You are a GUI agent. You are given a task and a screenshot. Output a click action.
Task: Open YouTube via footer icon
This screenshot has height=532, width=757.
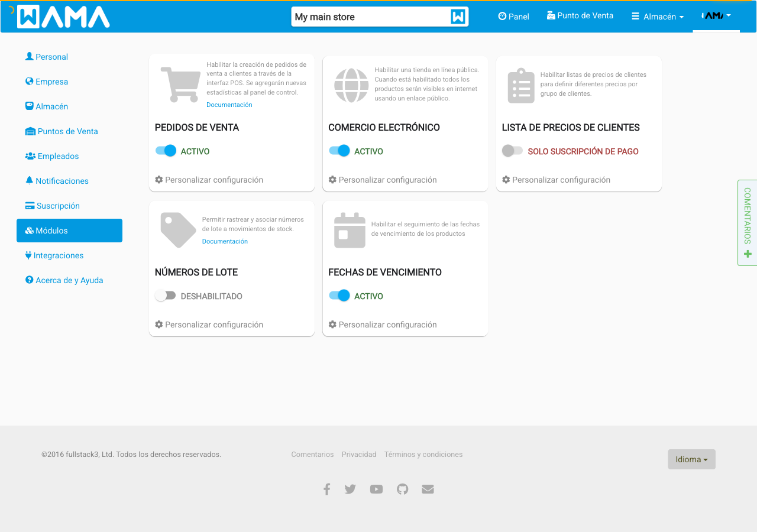click(376, 489)
